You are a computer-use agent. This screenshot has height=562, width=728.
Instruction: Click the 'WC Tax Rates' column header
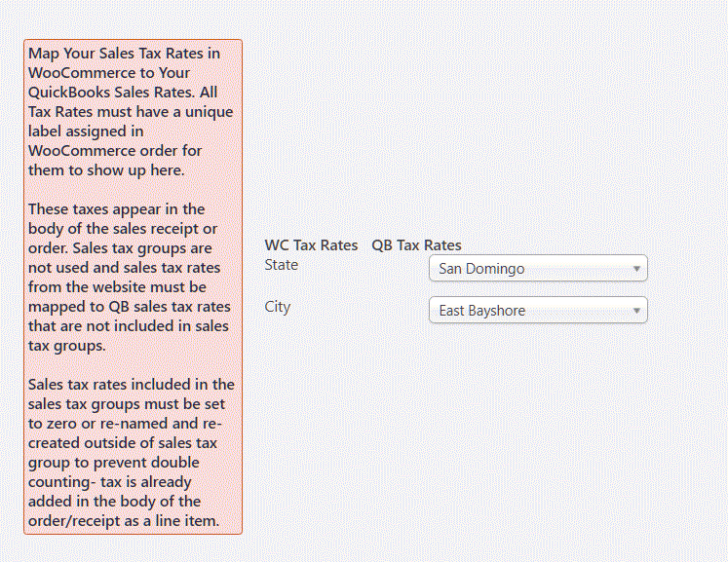(x=311, y=245)
